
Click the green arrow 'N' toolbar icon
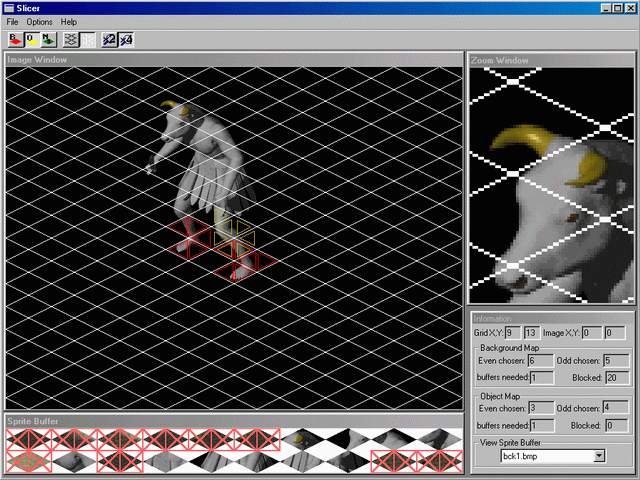click(48, 39)
